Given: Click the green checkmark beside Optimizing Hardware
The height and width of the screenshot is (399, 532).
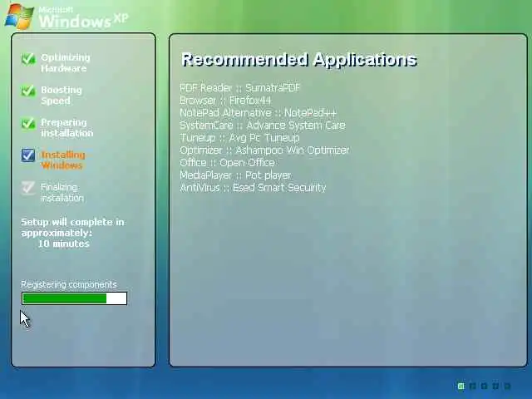Looking at the screenshot, I should [28, 59].
